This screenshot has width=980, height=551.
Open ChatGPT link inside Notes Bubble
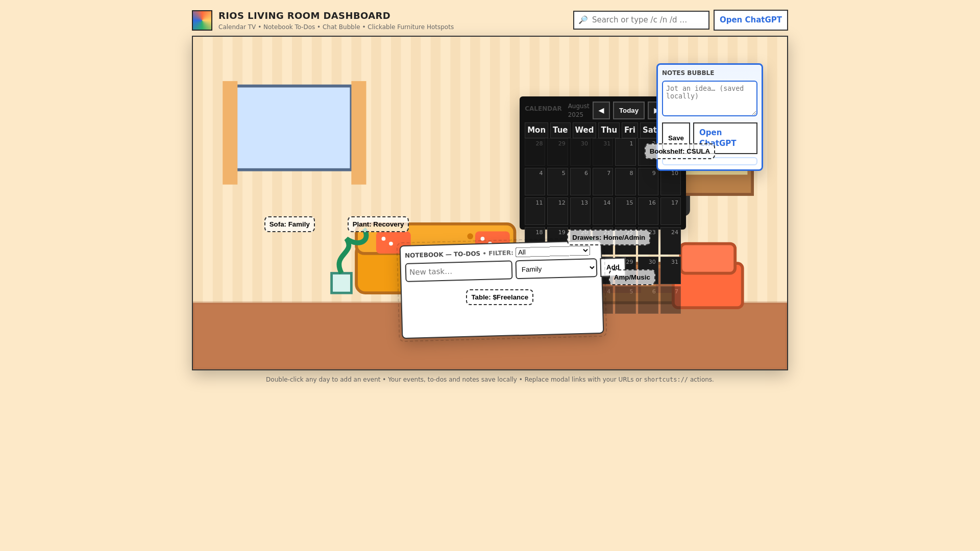725,138
